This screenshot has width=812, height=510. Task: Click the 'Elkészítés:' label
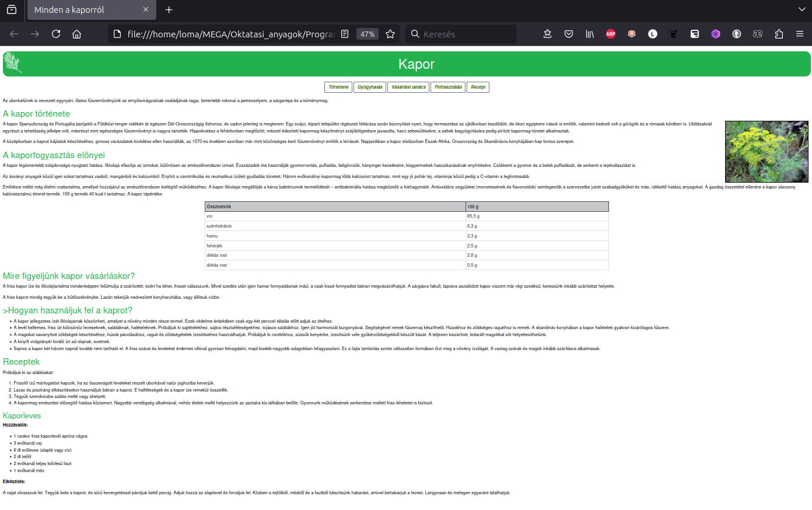pos(14,481)
